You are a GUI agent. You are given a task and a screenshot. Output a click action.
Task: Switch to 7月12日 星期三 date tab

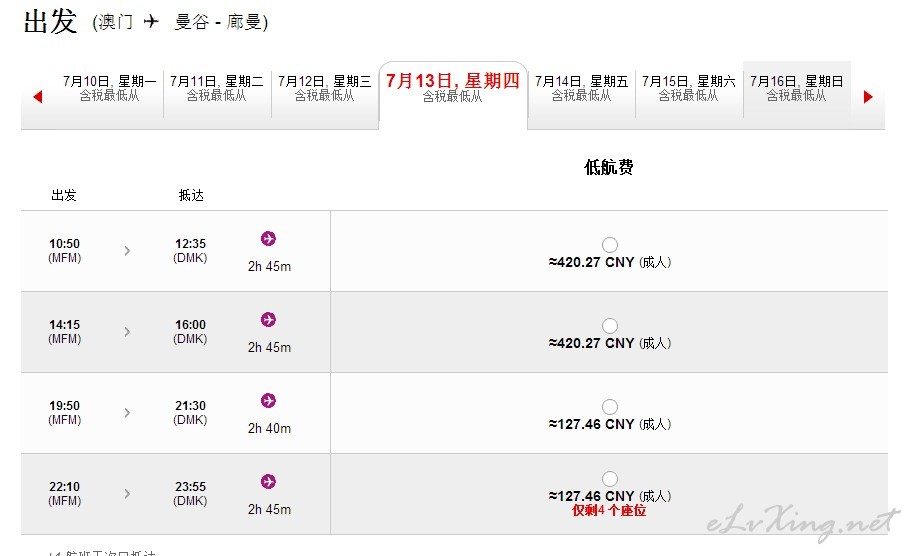pyautogui.click(x=324, y=88)
